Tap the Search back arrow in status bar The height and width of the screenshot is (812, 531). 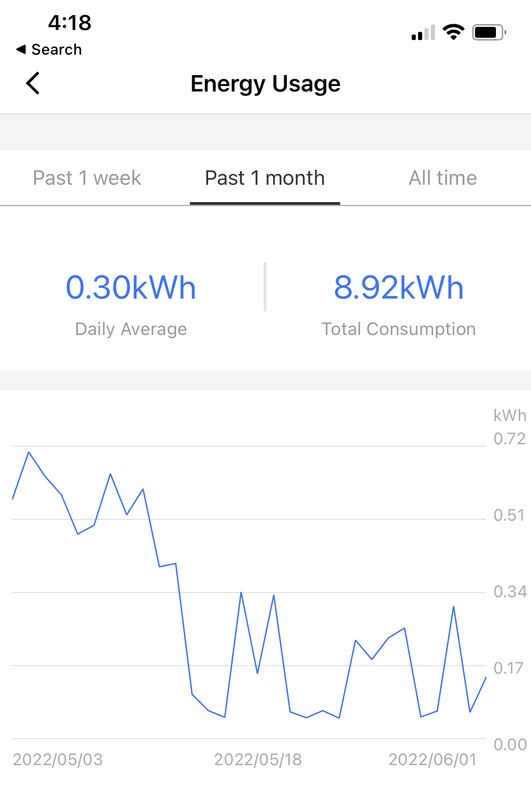pyautogui.click(x=49, y=49)
